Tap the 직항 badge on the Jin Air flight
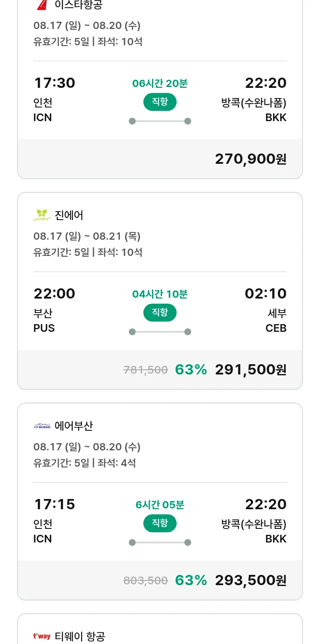The height and width of the screenshot is (644, 320). 160,313
